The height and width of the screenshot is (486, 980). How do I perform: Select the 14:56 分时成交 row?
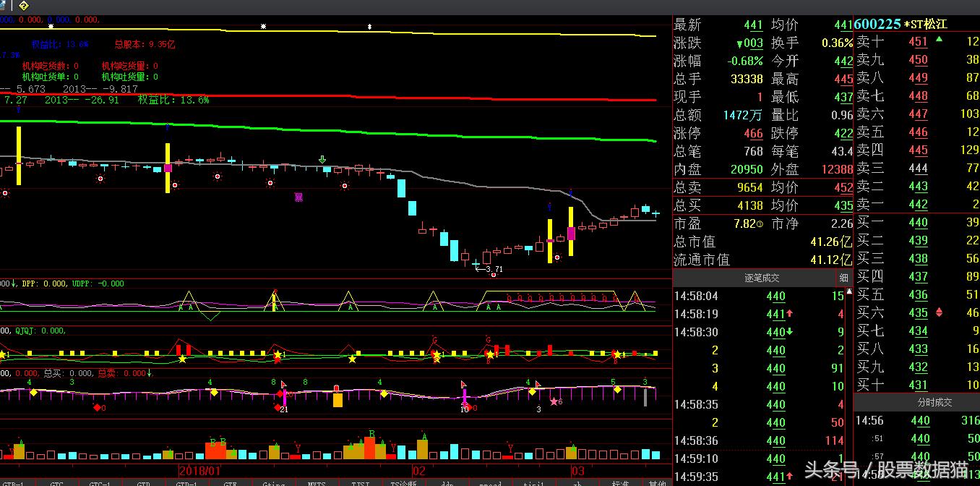tap(917, 420)
